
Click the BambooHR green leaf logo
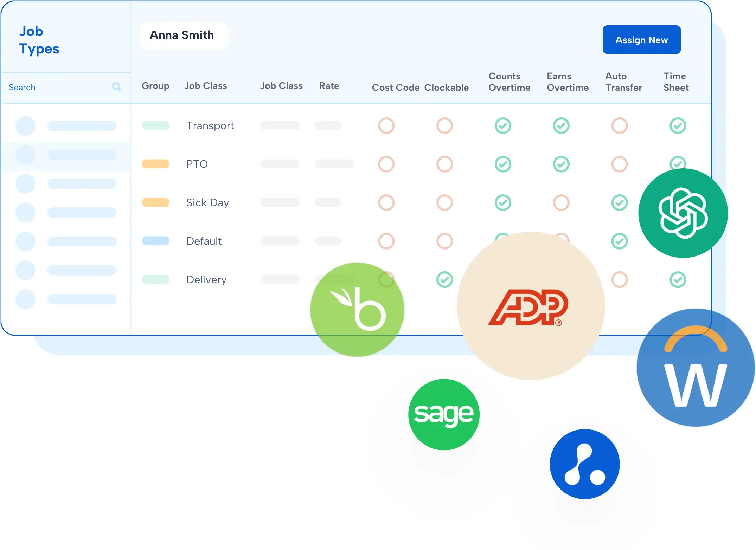click(x=357, y=310)
